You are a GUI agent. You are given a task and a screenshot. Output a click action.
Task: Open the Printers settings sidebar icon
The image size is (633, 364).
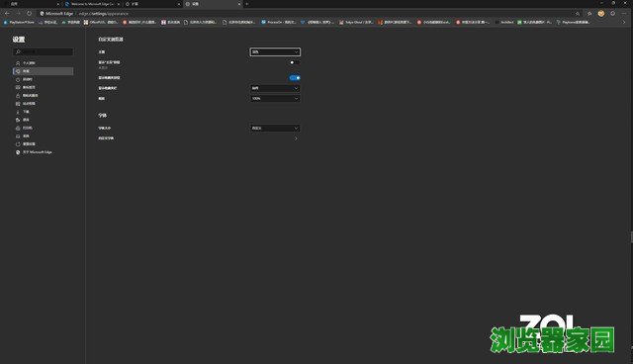point(18,128)
